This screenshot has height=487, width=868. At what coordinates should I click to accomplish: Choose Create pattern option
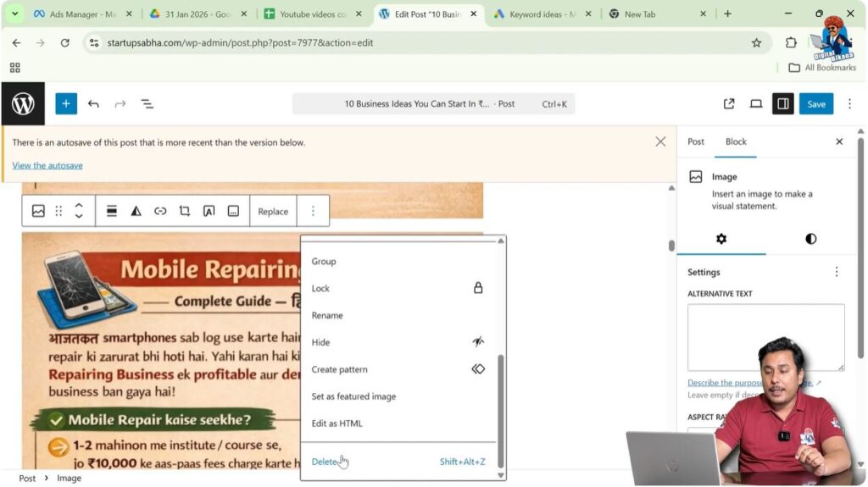pos(398,369)
